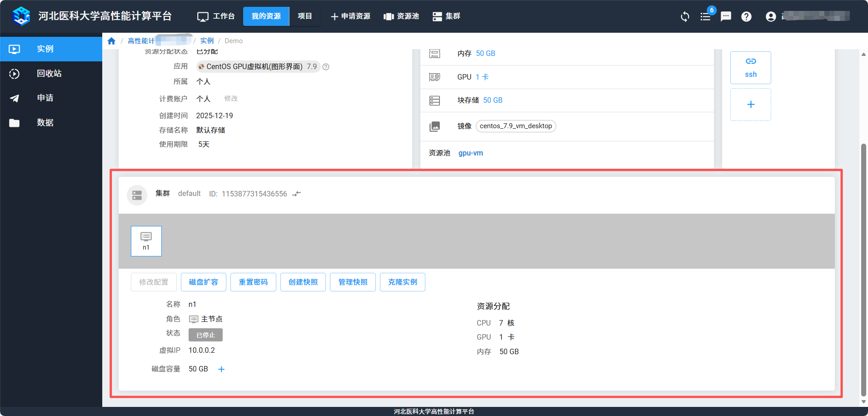Open the user account avatar icon
Viewport: 868px width, 416px height.
click(x=771, y=17)
